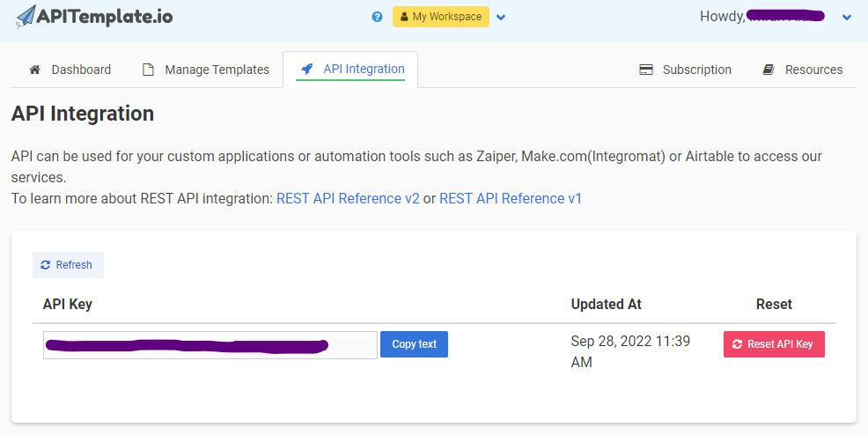Select the Sep 28, 2022 11:39 AM timestamp

[630, 351]
